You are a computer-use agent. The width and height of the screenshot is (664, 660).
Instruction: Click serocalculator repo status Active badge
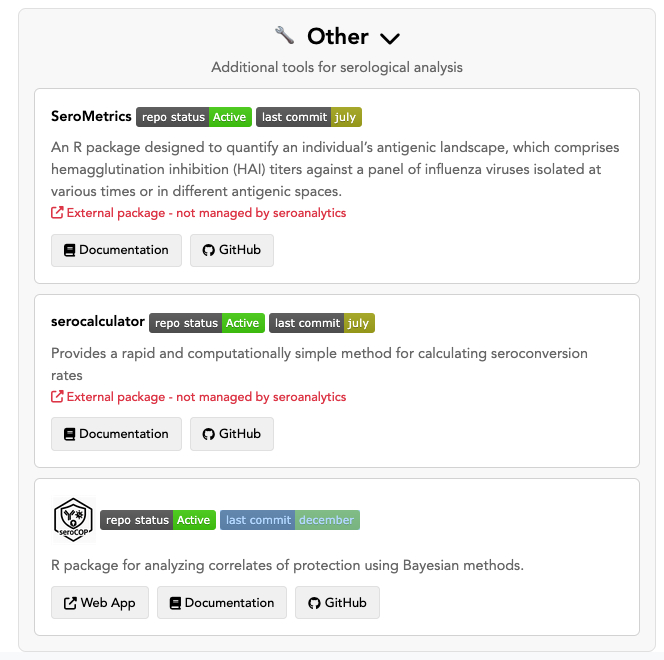[x=206, y=323]
